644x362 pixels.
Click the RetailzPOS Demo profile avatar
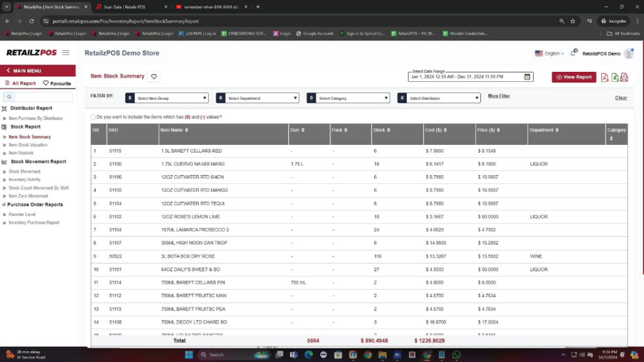pyautogui.click(x=628, y=54)
